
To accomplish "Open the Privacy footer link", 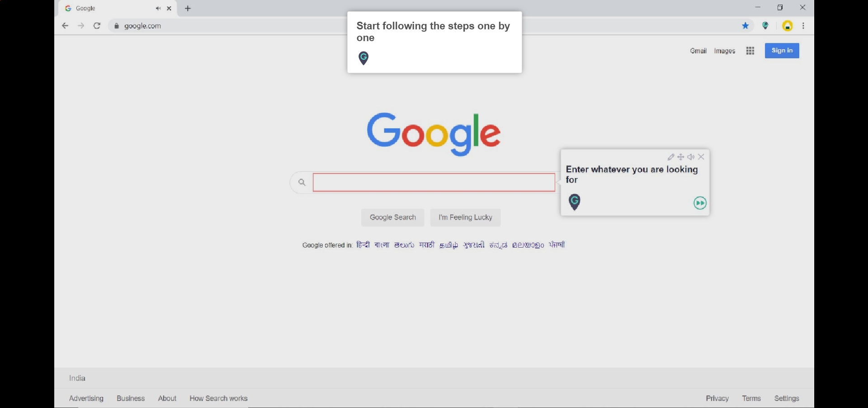I will (717, 399).
